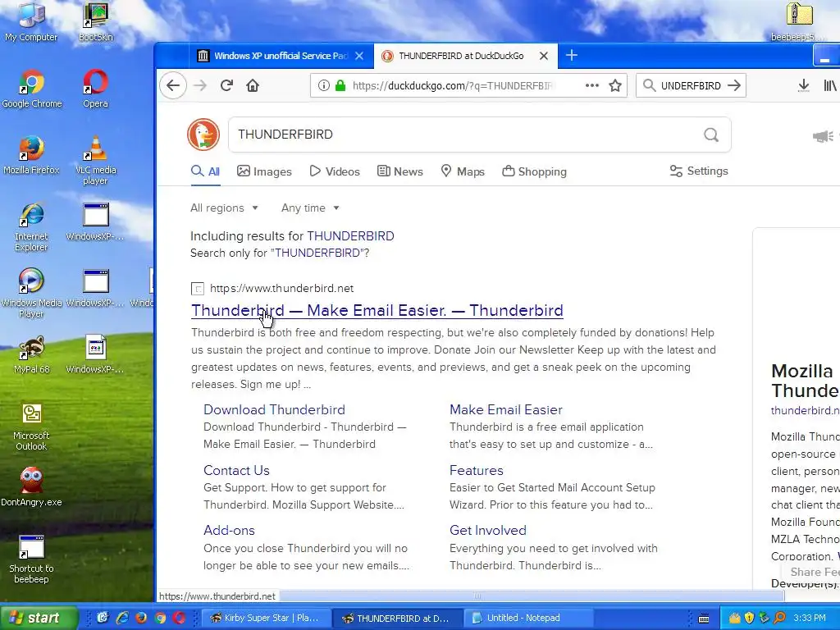This screenshot has width=840, height=630.
Task: Close Windows XP unofficial Service Pack tab
Action: point(359,56)
